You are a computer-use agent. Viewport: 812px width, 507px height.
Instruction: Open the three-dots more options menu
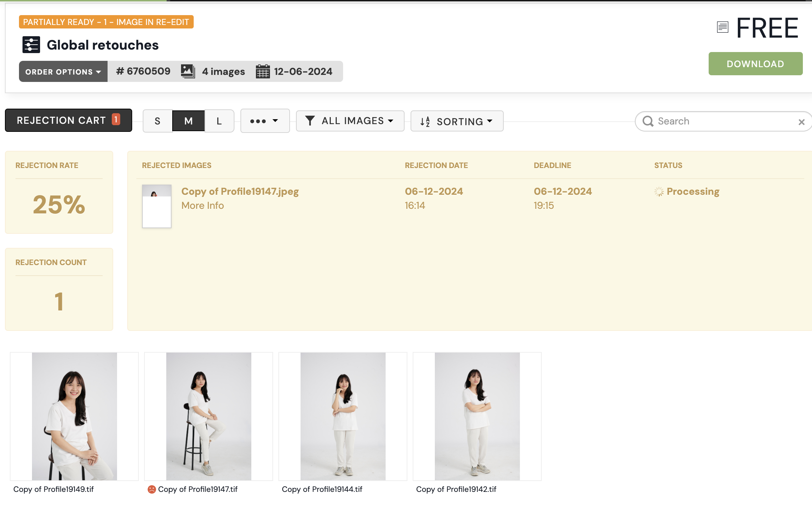tap(265, 121)
